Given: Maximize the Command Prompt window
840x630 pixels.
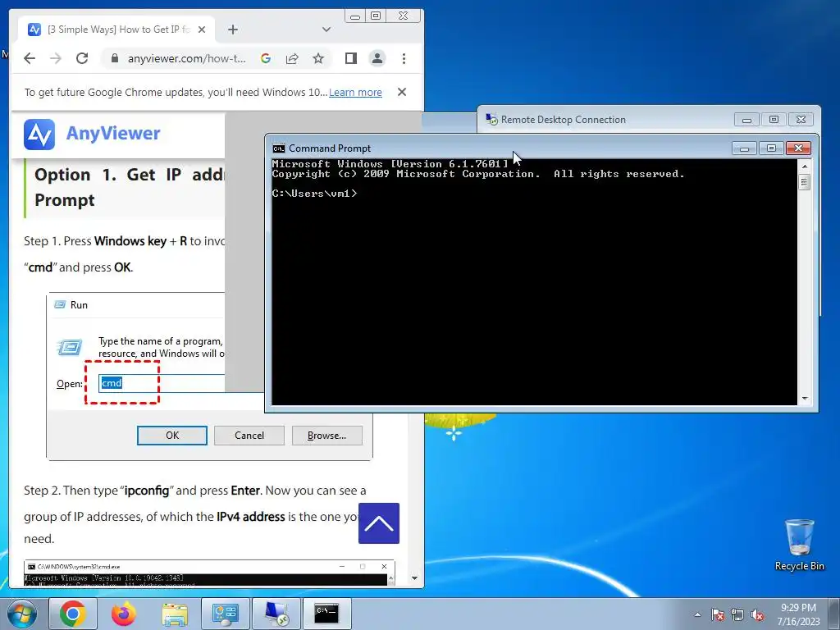Looking at the screenshot, I should pos(771,148).
